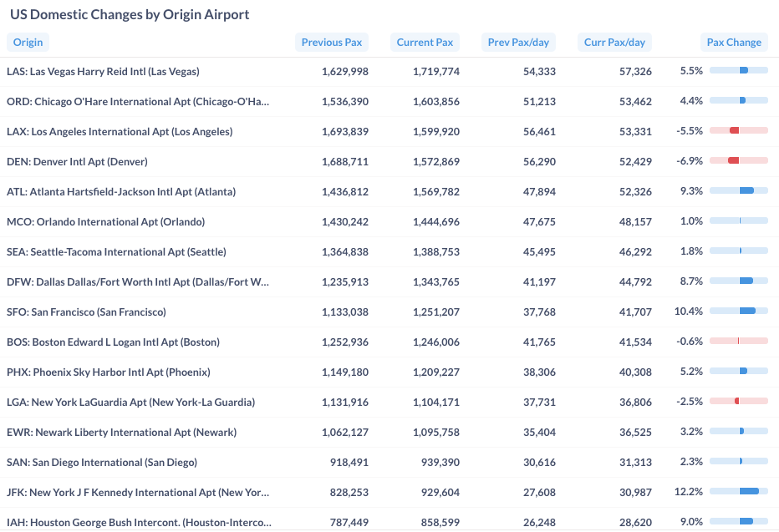Click the 12.2% Pax Change bar for JFK
The image size is (779, 532).
pos(739,492)
